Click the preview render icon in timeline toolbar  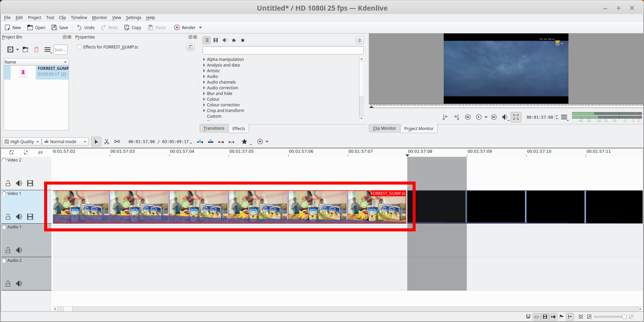[x=260, y=142]
